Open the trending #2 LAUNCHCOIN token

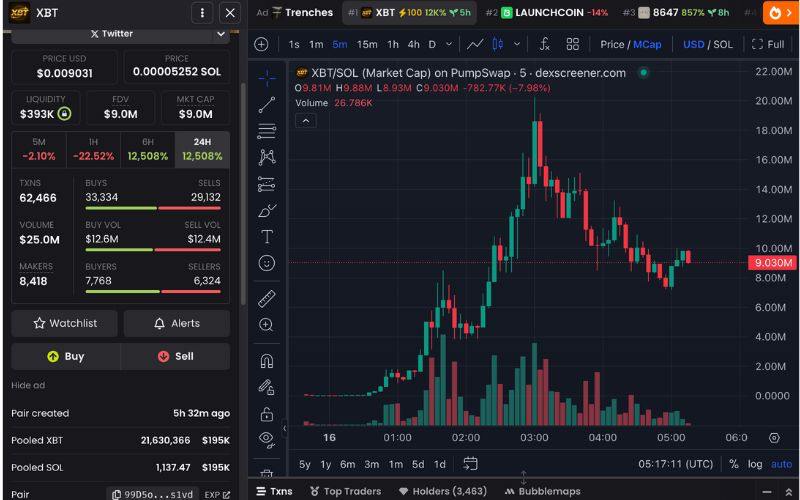tap(546, 12)
